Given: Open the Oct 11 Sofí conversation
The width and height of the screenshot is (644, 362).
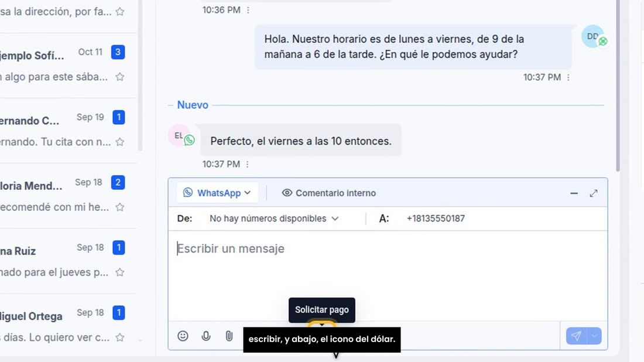Looking at the screenshot, I should point(68,66).
